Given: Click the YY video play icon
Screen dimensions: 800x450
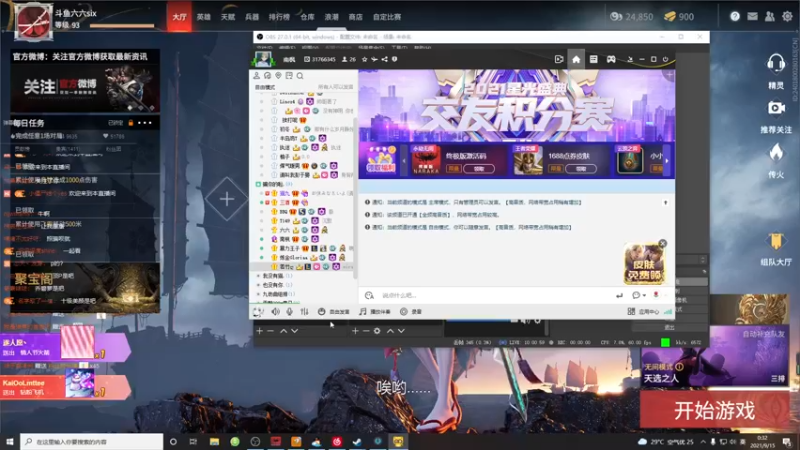Looking at the screenshot, I should point(559,59).
